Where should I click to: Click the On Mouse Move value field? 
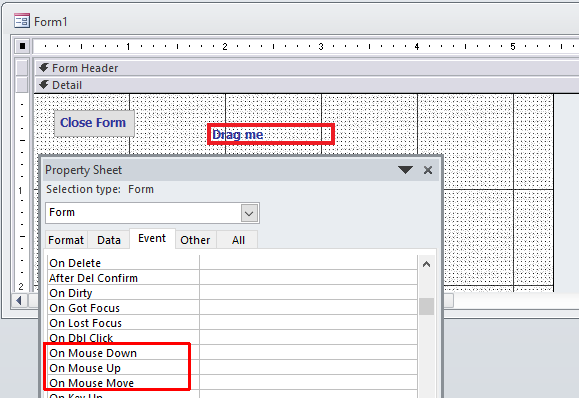pos(308,382)
